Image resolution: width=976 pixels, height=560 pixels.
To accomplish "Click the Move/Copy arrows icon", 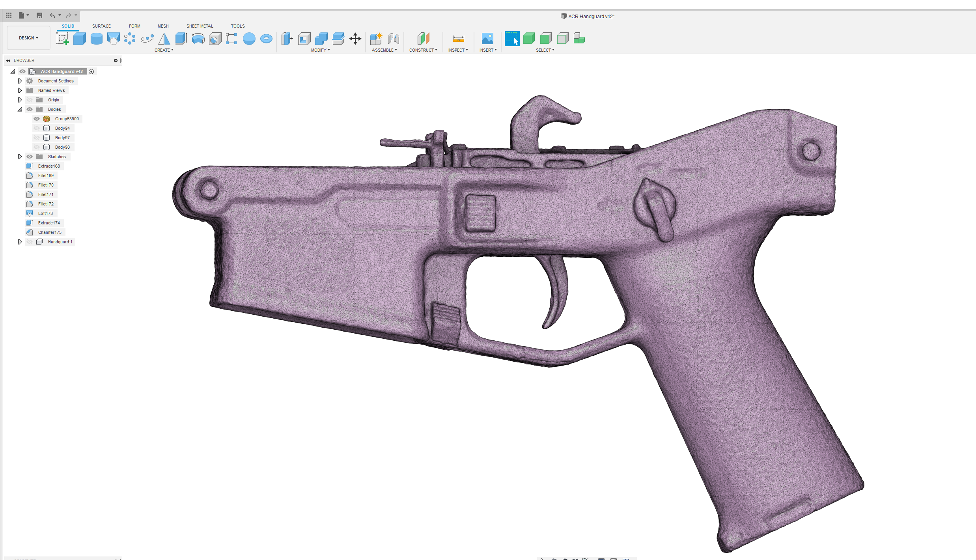I will (355, 39).
